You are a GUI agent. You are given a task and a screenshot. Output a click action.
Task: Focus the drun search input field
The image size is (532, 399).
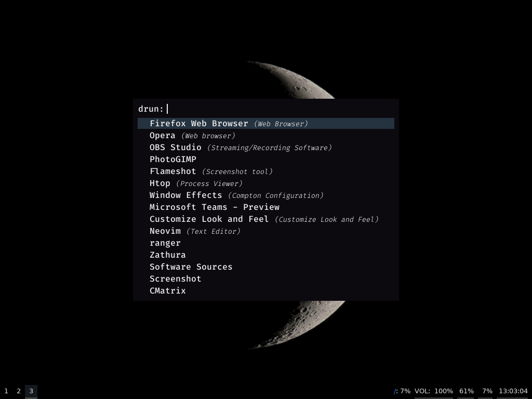tap(280, 109)
